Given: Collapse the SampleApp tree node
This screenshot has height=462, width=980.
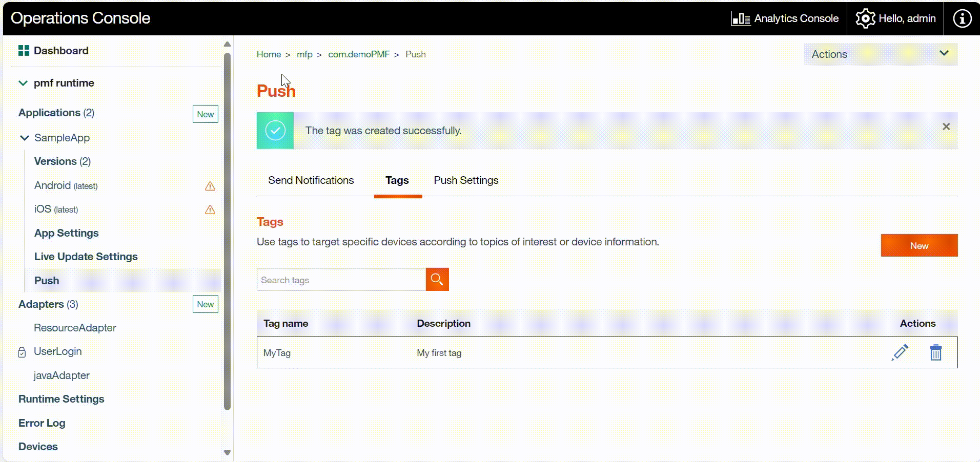Looking at the screenshot, I should point(24,138).
